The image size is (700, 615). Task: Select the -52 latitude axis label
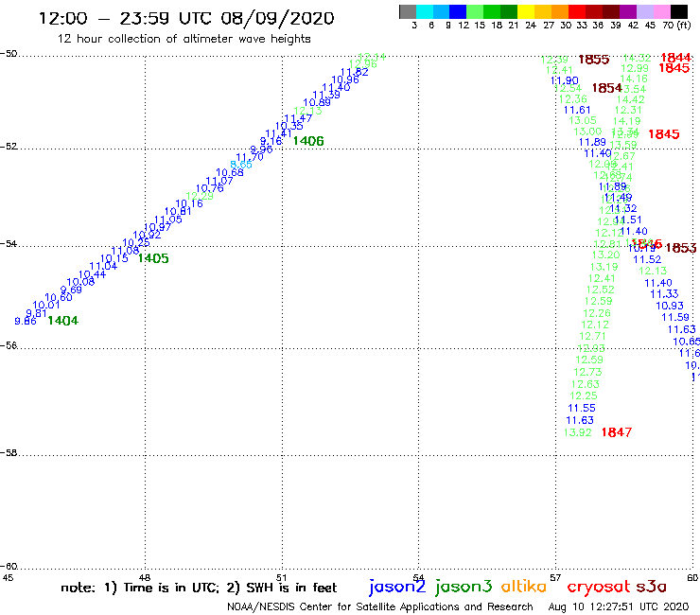coord(9,146)
